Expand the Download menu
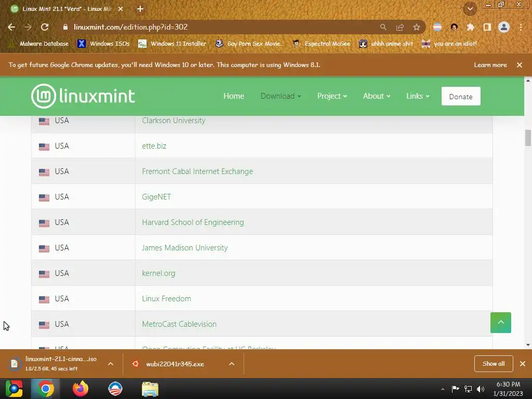The height and width of the screenshot is (399, 532). [x=281, y=96]
